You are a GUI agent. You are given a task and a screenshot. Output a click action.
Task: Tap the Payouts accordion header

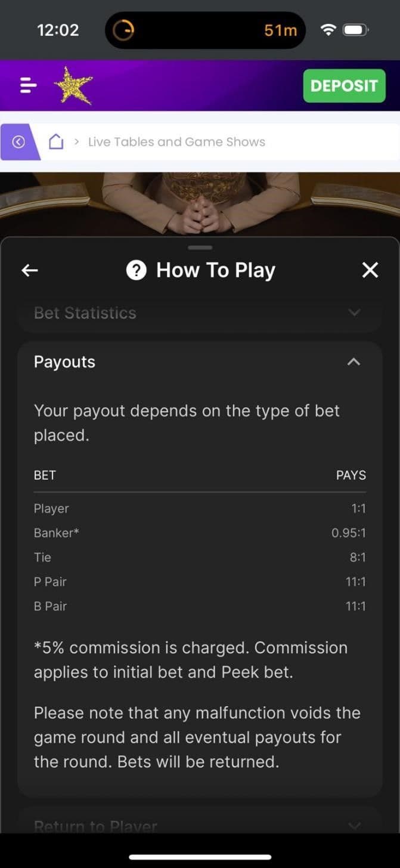coord(200,361)
